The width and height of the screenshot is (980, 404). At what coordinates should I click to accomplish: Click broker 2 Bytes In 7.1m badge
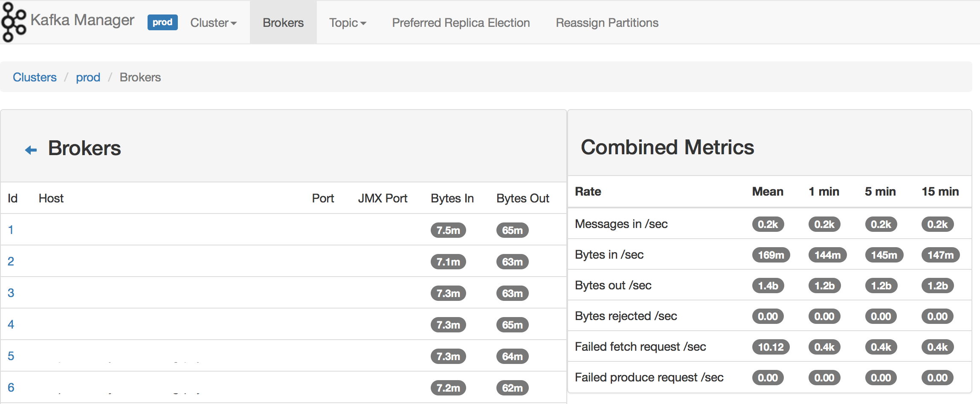[448, 262]
